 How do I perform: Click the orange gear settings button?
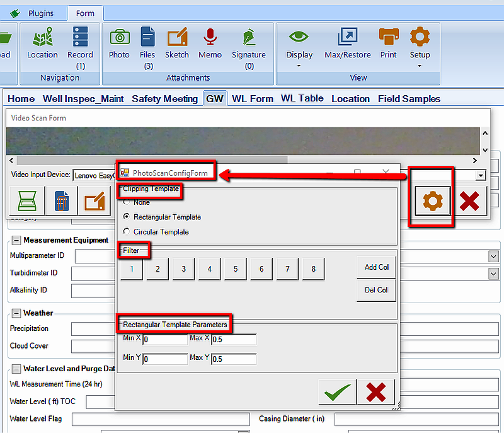coord(432,201)
